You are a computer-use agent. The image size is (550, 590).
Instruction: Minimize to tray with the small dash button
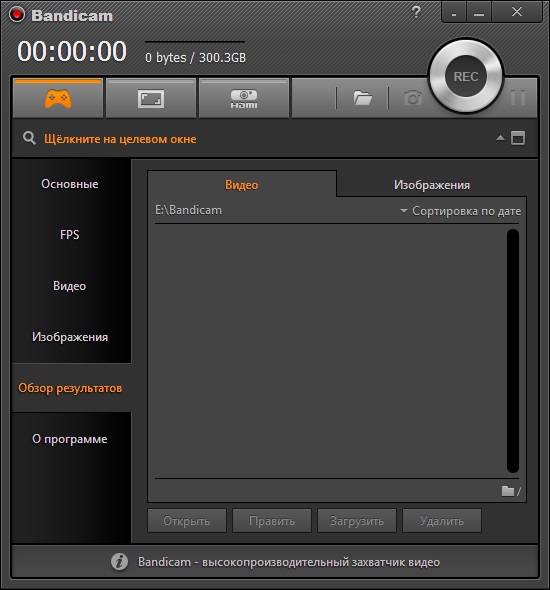(x=454, y=12)
